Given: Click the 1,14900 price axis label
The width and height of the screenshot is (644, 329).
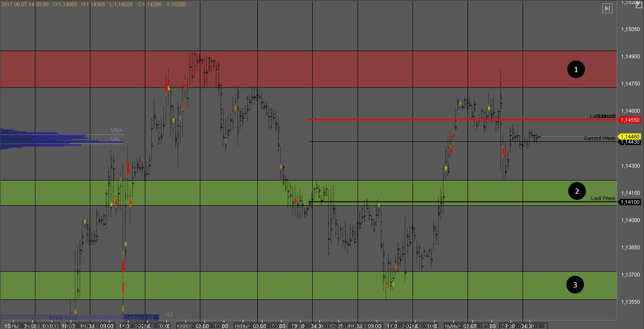Looking at the screenshot, I should (630, 57).
